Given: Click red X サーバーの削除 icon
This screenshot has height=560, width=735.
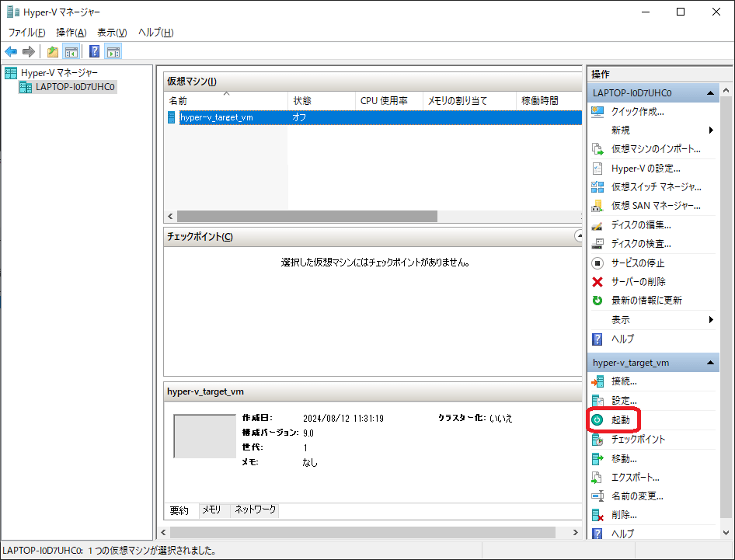Looking at the screenshot, I should [x=597, y=282].
